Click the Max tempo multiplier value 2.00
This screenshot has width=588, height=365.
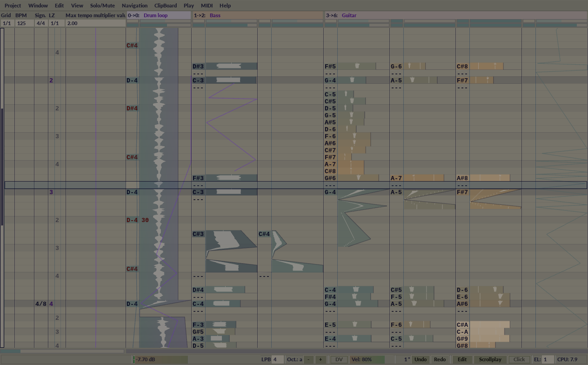pyautogui.click(x=72, y=23)
